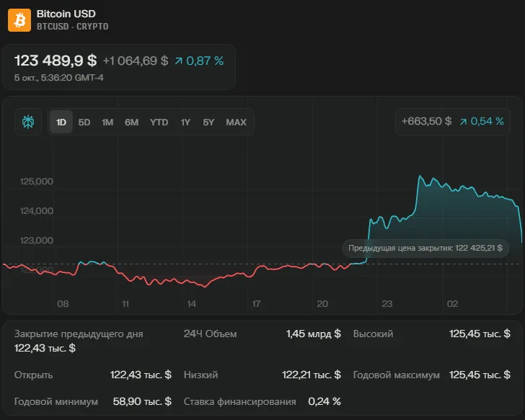Show the 6M chart range
525x420 pixels.
click(131, 122)
